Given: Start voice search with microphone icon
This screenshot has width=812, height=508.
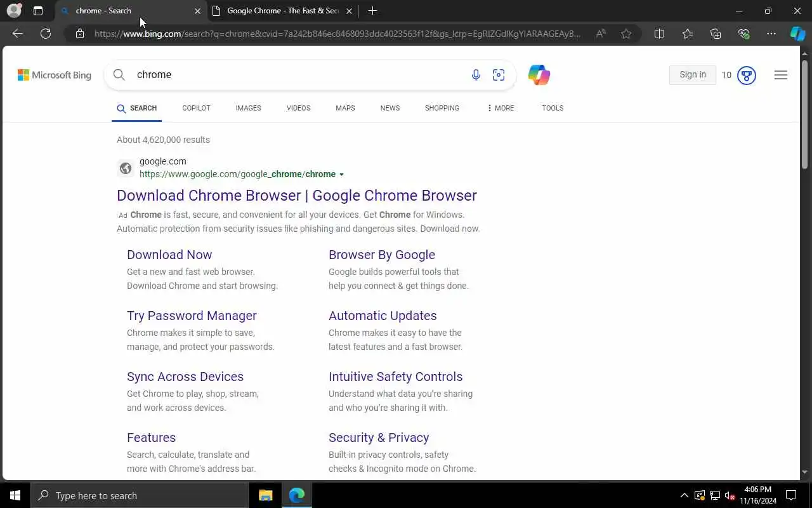Looking at the screenshot, I should 476,75.
